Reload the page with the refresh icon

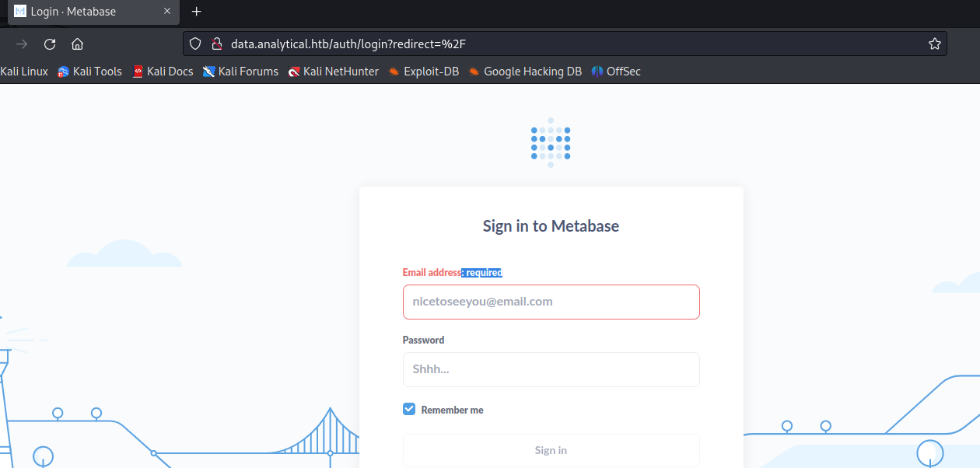[x=50, y=44]
